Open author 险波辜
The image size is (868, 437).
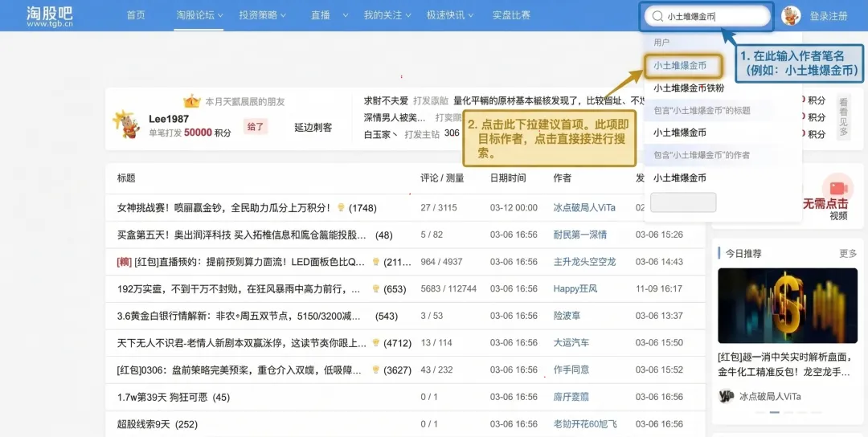[x=567, y=316]
